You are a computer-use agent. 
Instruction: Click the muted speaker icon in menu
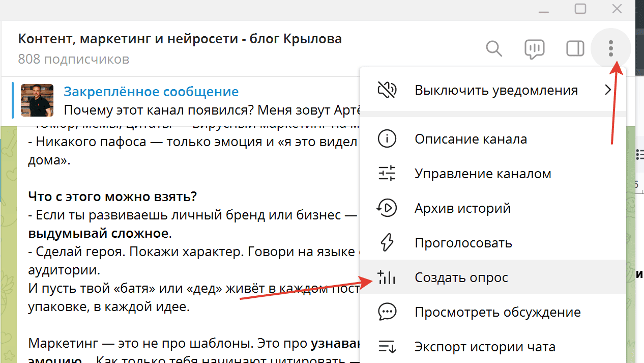[x=387, y=90]
